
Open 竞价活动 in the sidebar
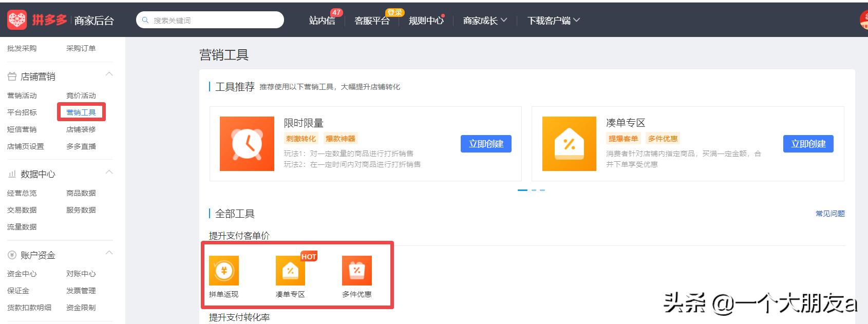pyautogui.click(x=81, y=96)
